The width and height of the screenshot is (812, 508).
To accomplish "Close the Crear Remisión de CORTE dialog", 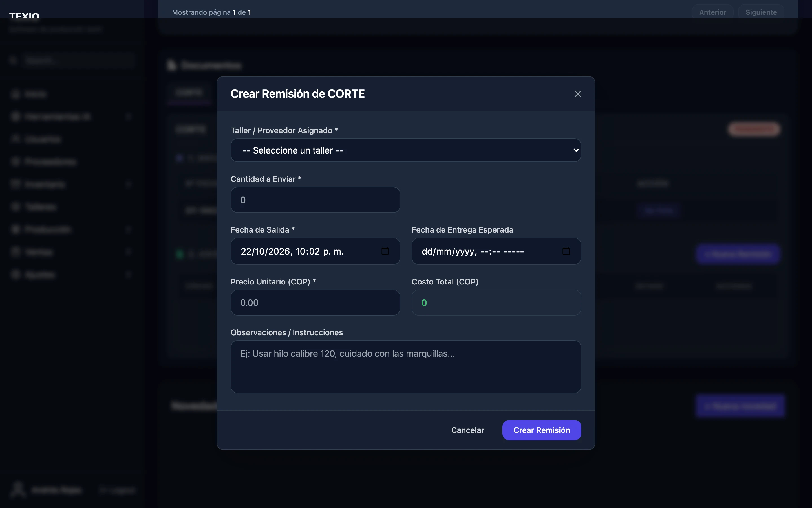I will (x=577, y=94).
